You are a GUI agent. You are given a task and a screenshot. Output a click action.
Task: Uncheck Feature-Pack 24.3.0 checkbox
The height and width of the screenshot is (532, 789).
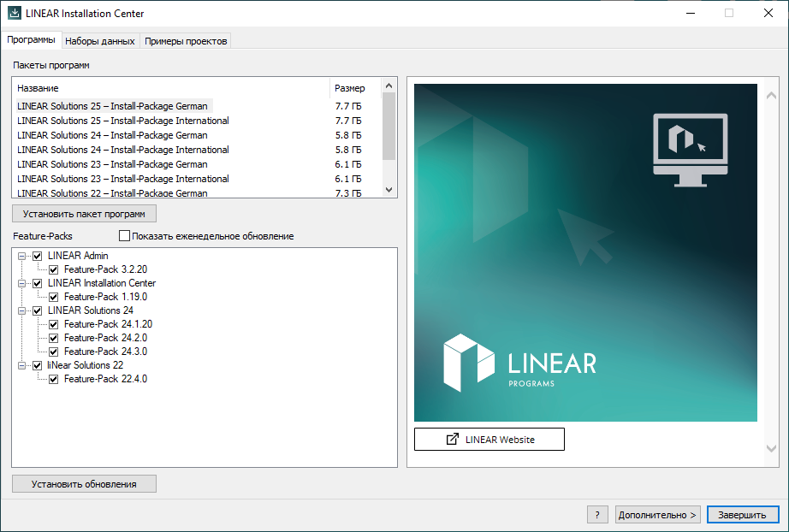[53, 352]
